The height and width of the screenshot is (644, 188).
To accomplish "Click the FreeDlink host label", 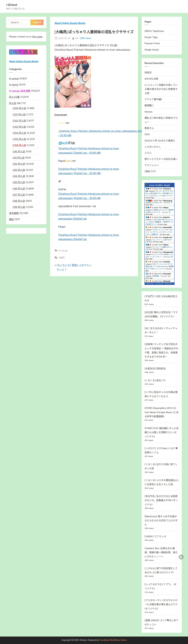I will pyautogui.click(x=64, y=123).
